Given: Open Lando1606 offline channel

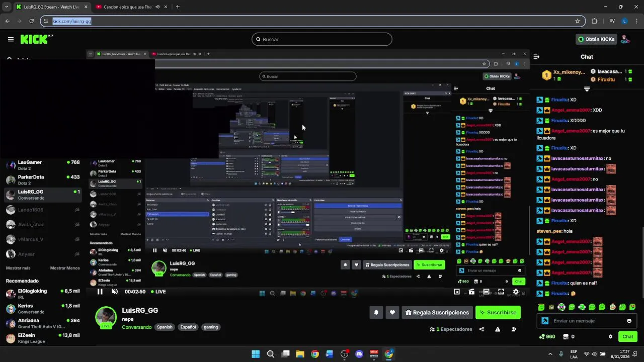Looking at the screenshot, I should click(43, 210).
